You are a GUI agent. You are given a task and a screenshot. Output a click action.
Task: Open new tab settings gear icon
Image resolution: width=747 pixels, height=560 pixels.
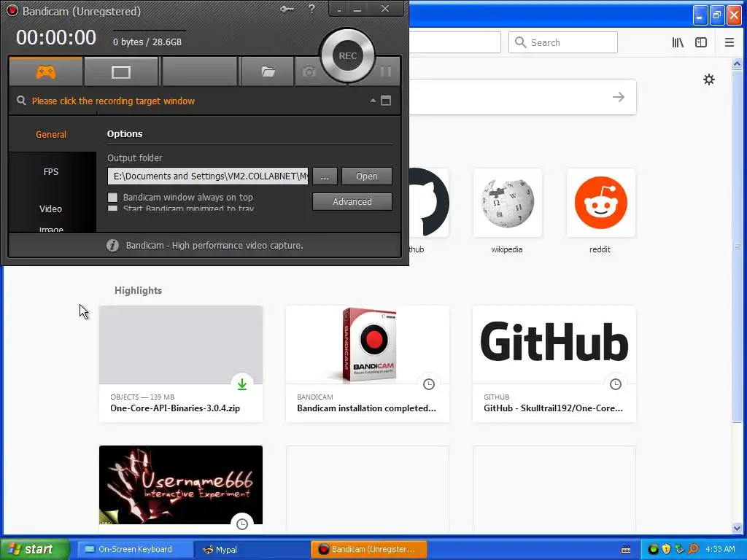709,79
